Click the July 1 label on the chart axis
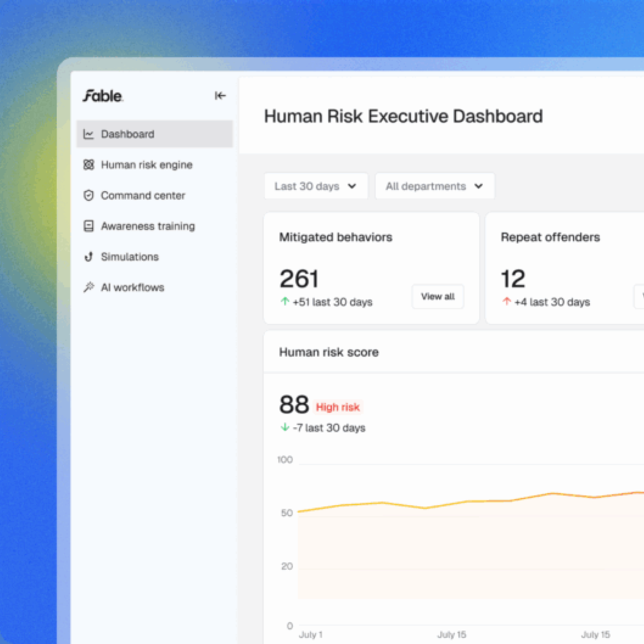The height and width of the screenshot is (644, 644). coord(311,635)
